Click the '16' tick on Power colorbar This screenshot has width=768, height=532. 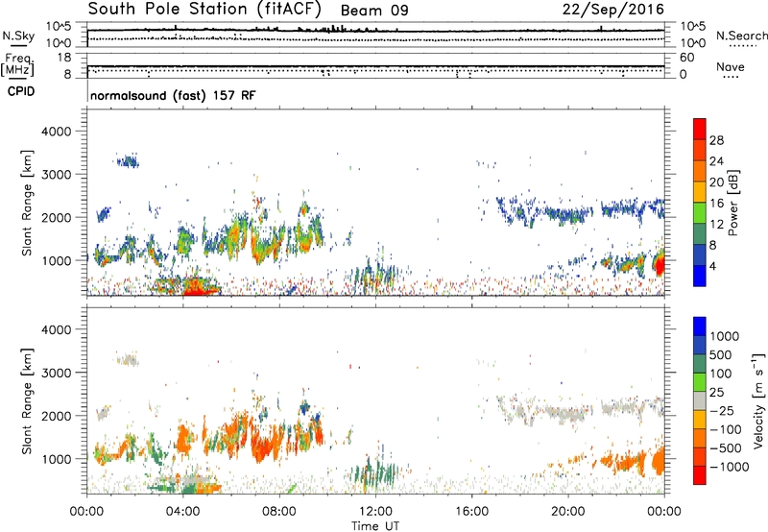(x=716, y=204)
